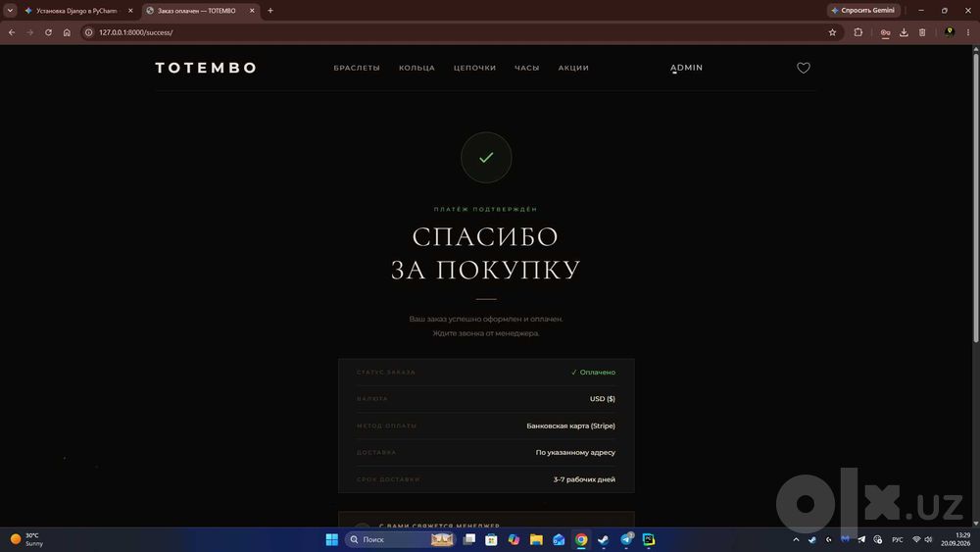Click the ✓ Оплачено status value
The height and width of the screenshot is (552, 980).
pos(593,372)
